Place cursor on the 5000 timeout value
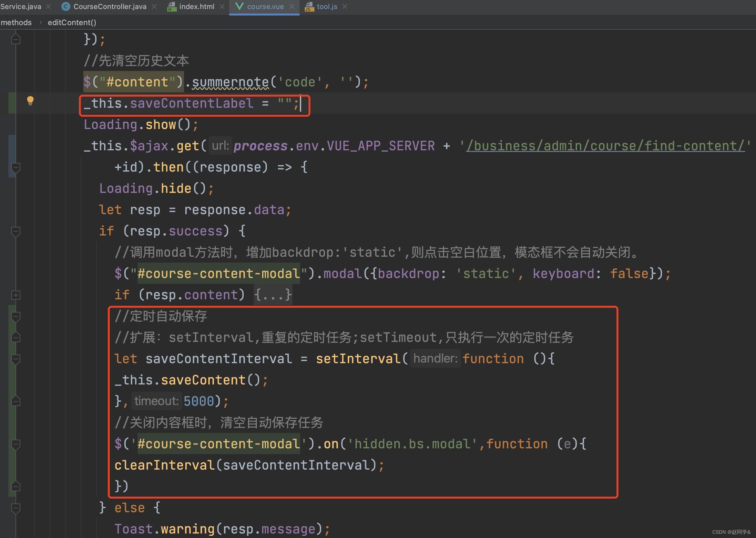756x538 pixels. (x=199, y=401)
